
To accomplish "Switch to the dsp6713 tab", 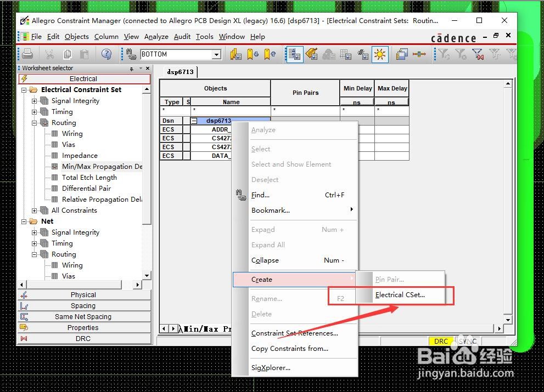I will [x=180, y=72].
